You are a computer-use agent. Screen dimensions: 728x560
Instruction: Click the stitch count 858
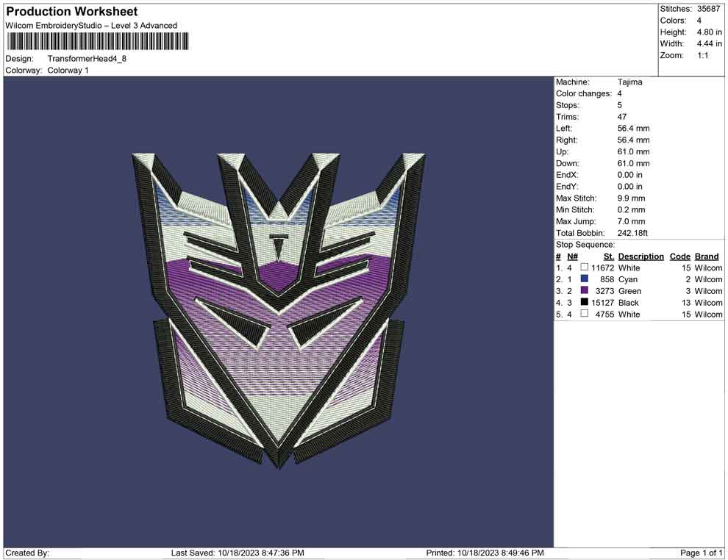tap(607, 279)
